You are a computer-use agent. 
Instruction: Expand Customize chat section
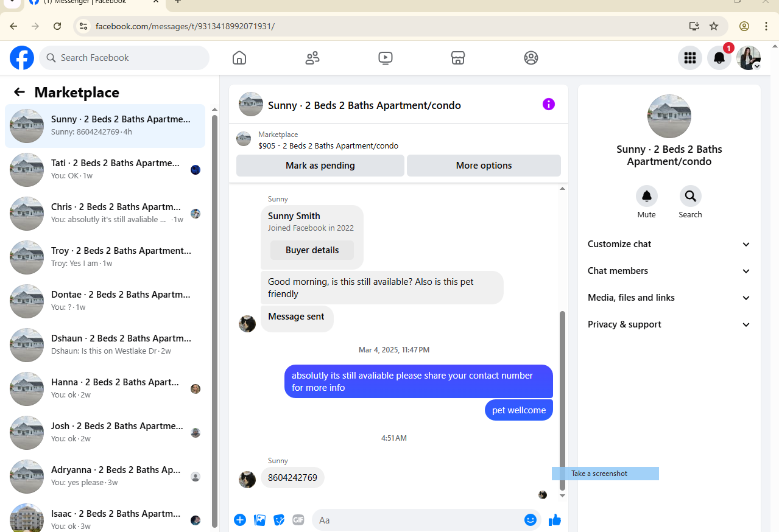pyautogui.click(x=669, y=244)
